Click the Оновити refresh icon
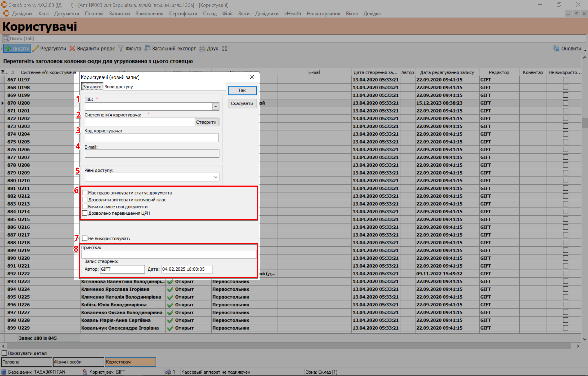This screenshot has width=588, height=376. 556,49
